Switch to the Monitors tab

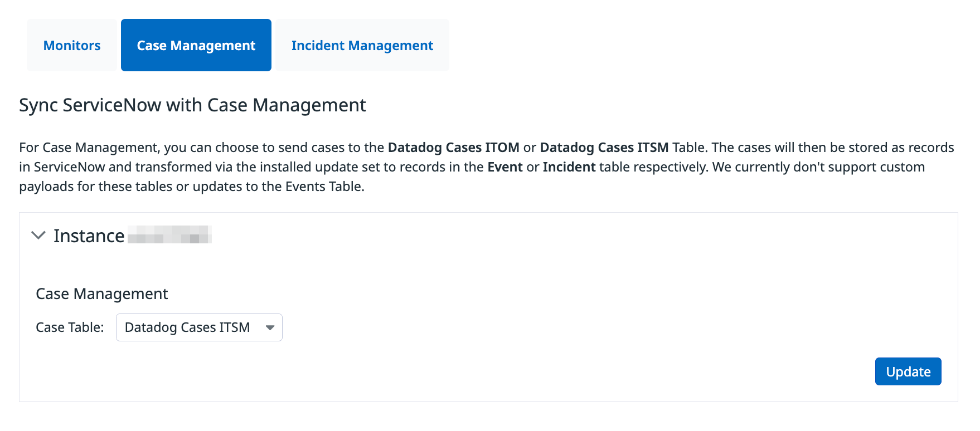(71, 45)
